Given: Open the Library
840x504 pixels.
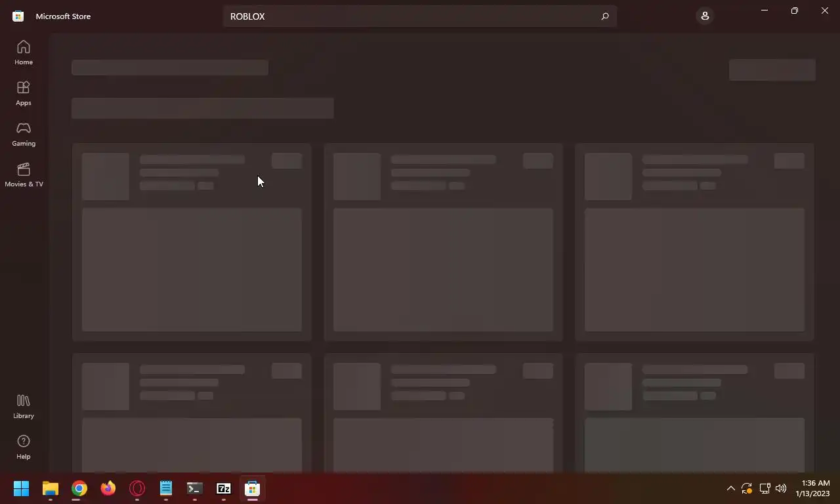Looking at the screenshot, I should [24, 407].
